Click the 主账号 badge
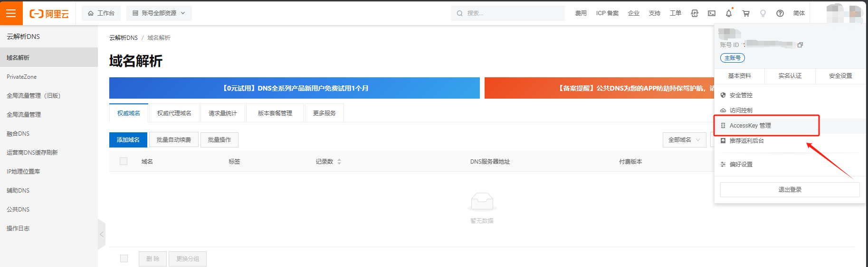This screenshot has width=868, height=267. pyautogui.click(x=733, y=58)
